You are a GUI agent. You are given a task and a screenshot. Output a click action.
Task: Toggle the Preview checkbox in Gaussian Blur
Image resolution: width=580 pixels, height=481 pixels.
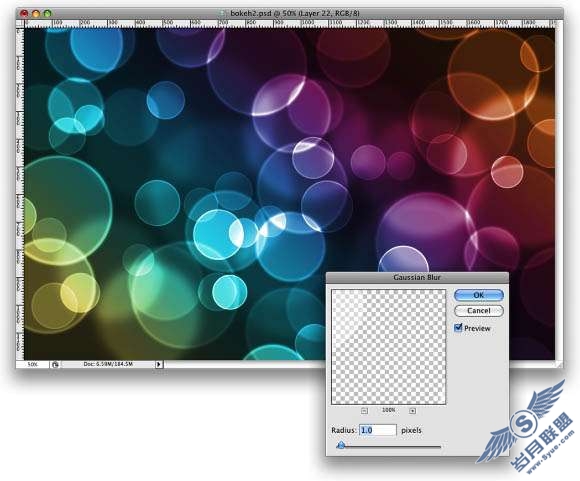[458, 328]
